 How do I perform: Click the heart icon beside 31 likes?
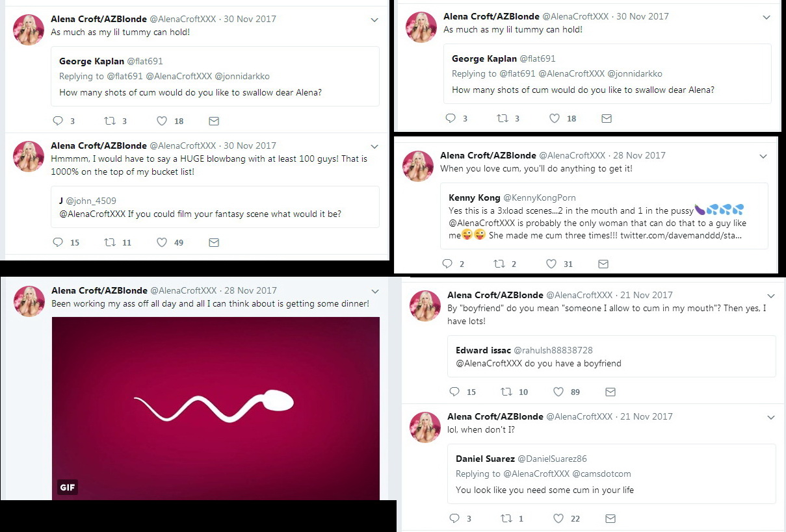click(x=551, y=264)
